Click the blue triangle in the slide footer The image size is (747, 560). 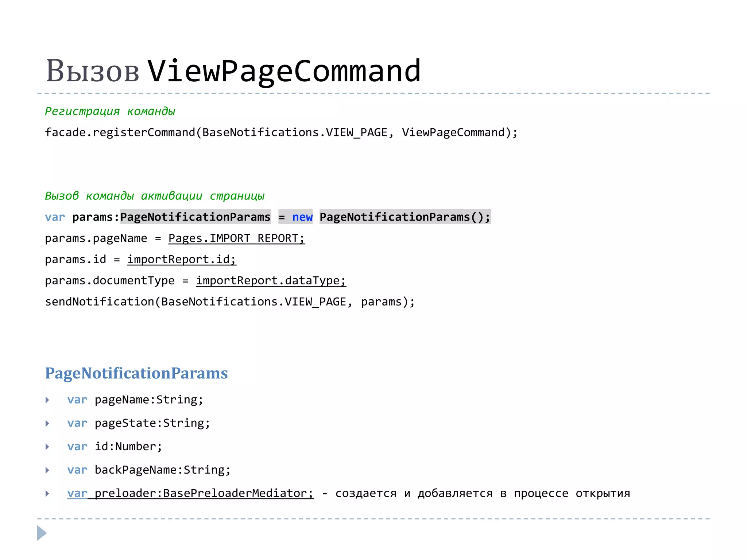pyautogui.click(x=42, y=533)
